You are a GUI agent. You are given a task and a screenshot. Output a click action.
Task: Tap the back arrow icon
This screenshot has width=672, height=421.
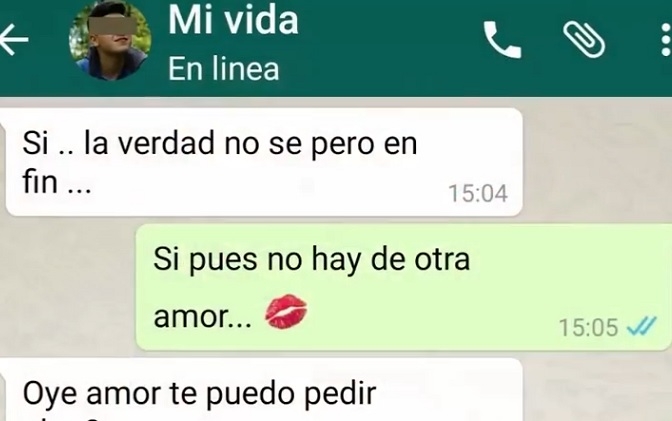(x=14, y=39)
